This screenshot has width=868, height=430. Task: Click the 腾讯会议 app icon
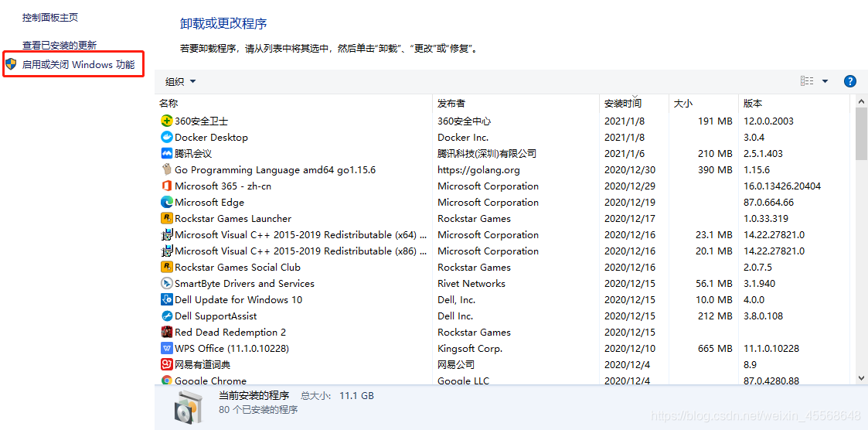(x=167, y=153)
